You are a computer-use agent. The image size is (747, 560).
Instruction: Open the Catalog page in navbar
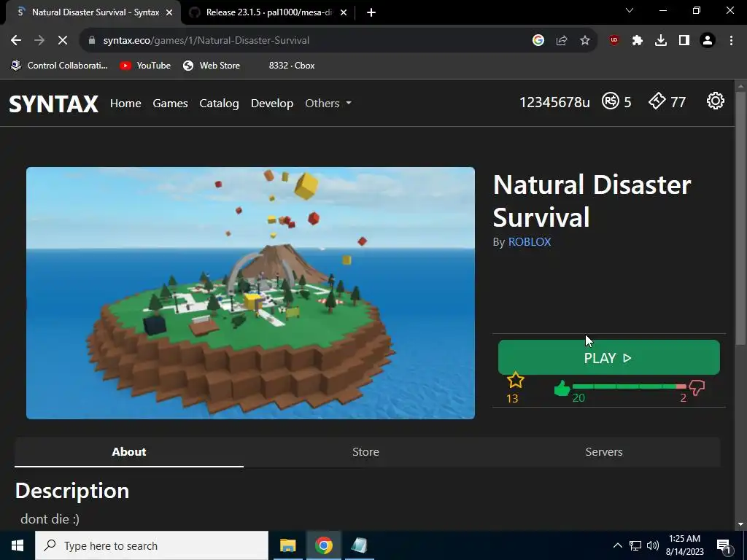pos(219,104)
